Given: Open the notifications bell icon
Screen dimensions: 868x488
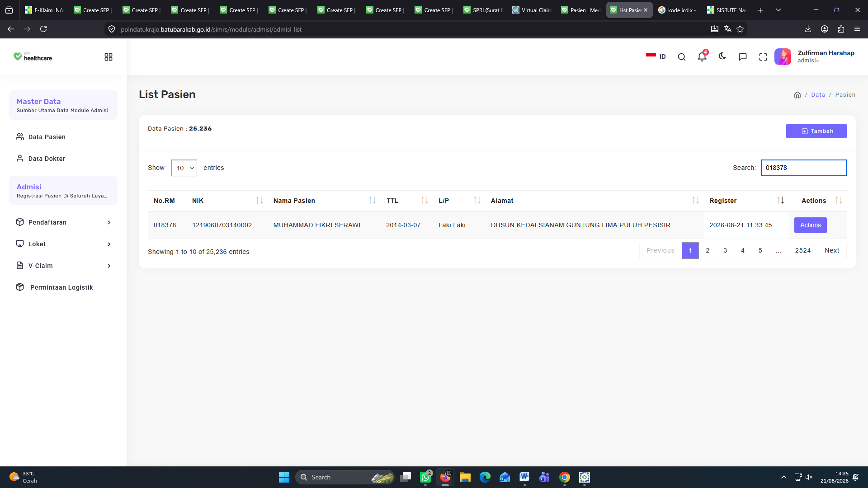Looking at the screenshot, I should click(702, 56).
